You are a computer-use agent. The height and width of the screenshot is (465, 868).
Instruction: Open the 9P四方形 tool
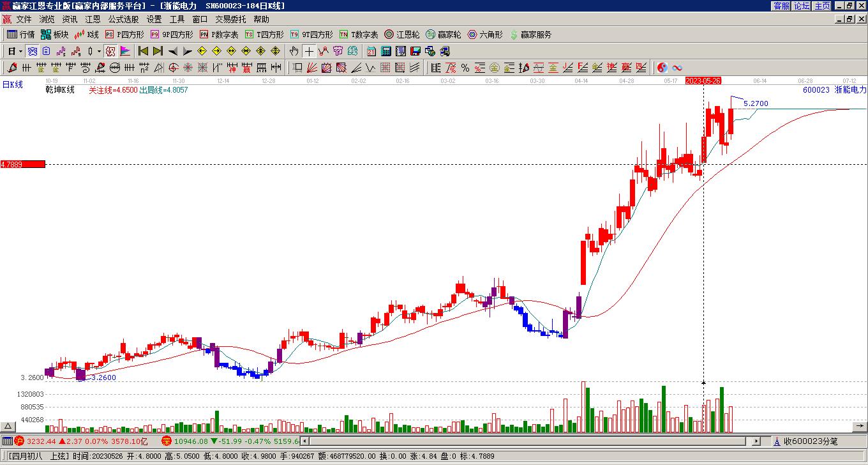pos(172,34)
